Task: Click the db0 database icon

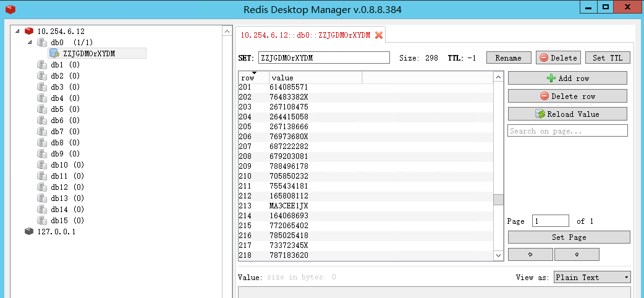Action: pos(42,42)
